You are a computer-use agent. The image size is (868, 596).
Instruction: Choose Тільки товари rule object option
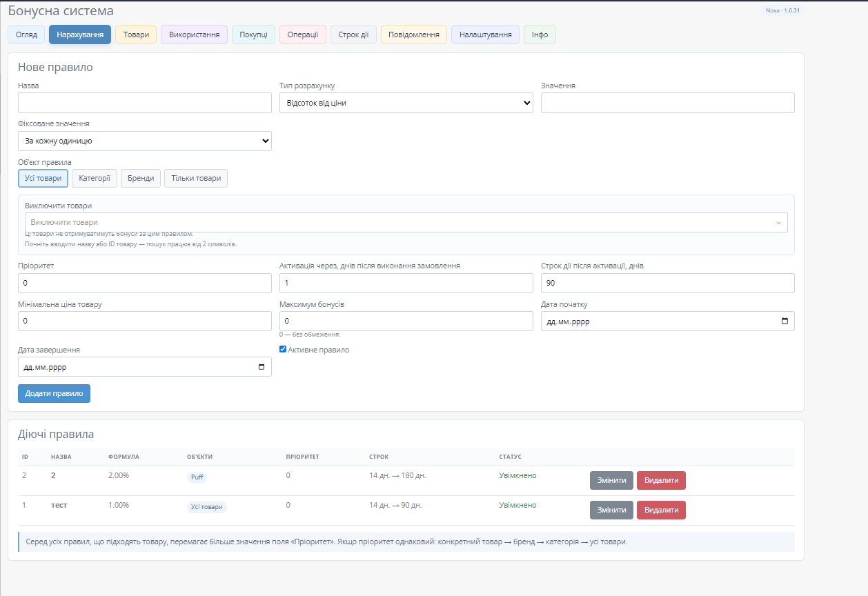196,178
